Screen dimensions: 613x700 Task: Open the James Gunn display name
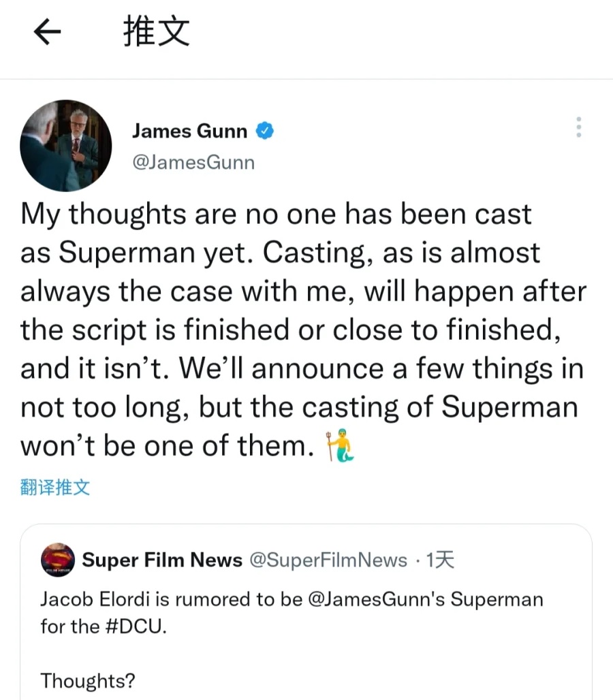tap(190, 131)
